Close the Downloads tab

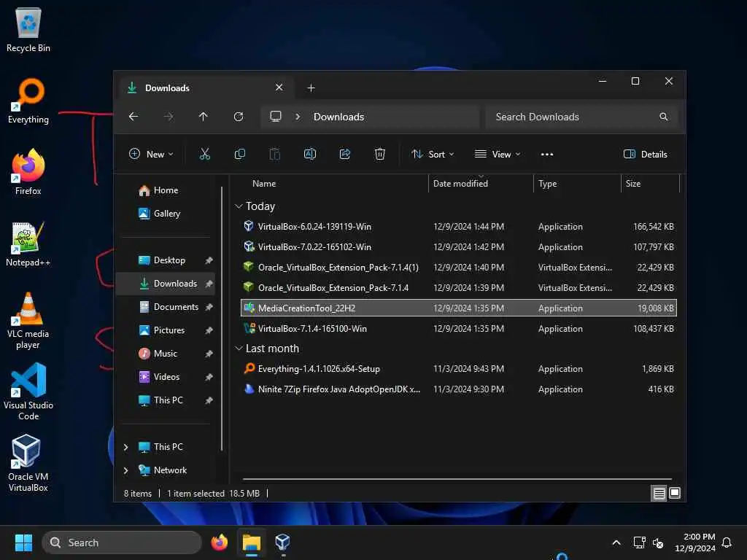click(279, 87)
